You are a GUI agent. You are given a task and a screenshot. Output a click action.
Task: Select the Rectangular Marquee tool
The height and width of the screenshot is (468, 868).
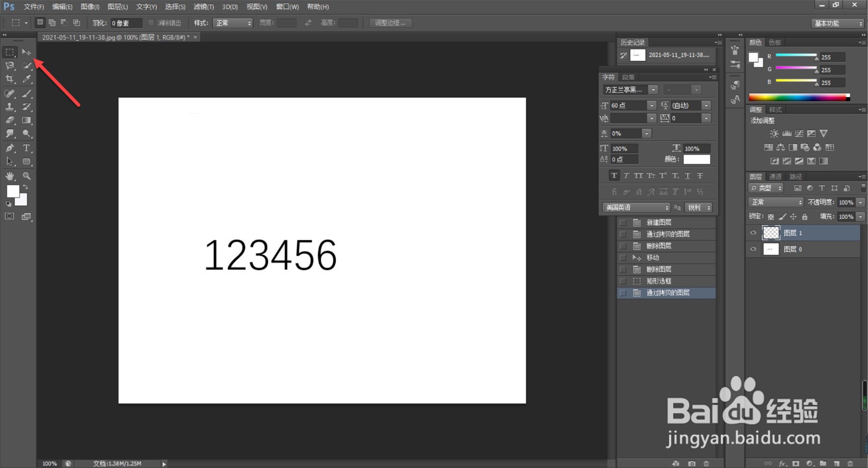[x=10, y=52]
